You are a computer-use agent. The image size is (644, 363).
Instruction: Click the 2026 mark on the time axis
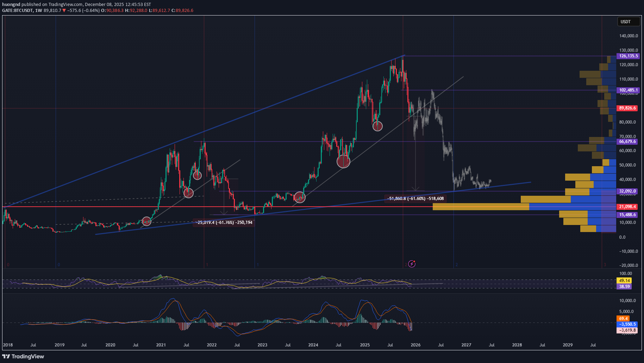click(415, 345)
